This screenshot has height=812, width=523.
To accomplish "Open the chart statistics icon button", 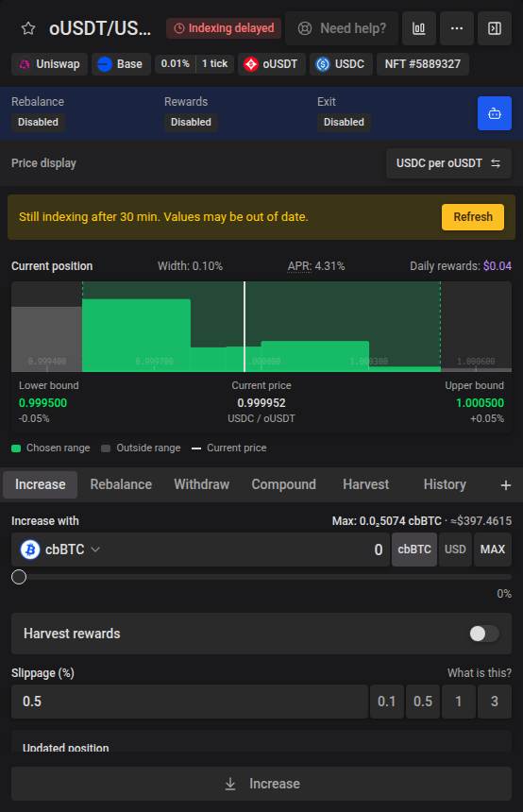I will click(x=419, y=28).
